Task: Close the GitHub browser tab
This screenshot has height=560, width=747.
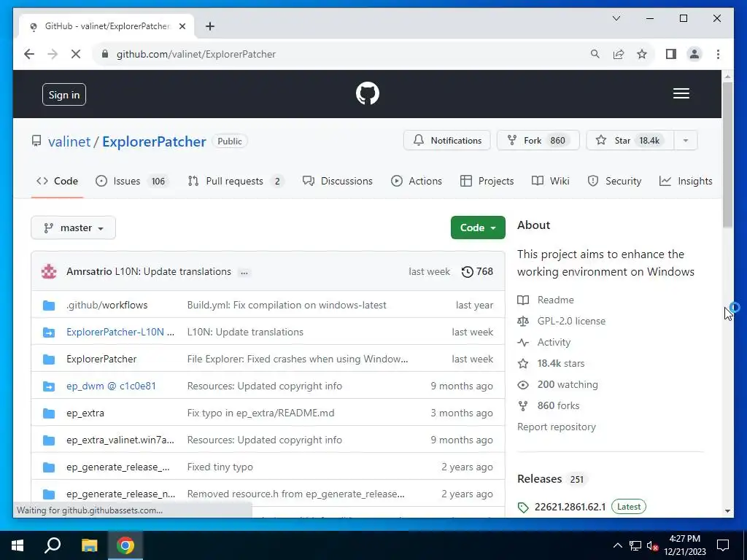Action: pos(182,26)
